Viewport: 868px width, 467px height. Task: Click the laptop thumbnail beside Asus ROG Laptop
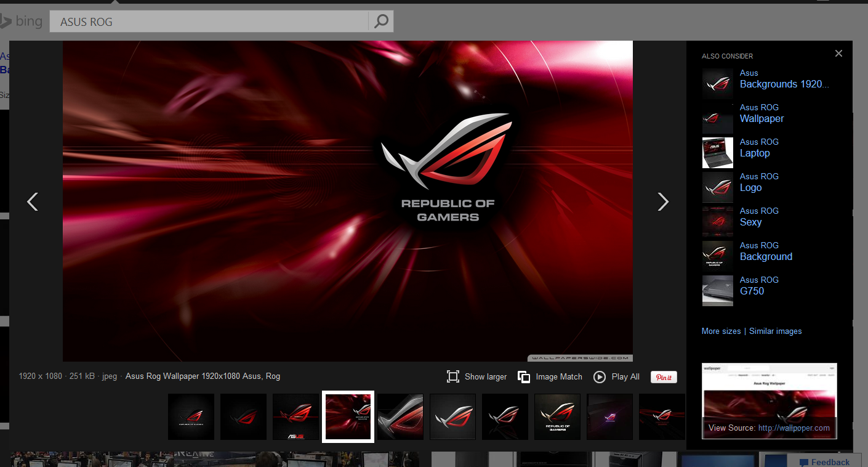pos(718,152)
